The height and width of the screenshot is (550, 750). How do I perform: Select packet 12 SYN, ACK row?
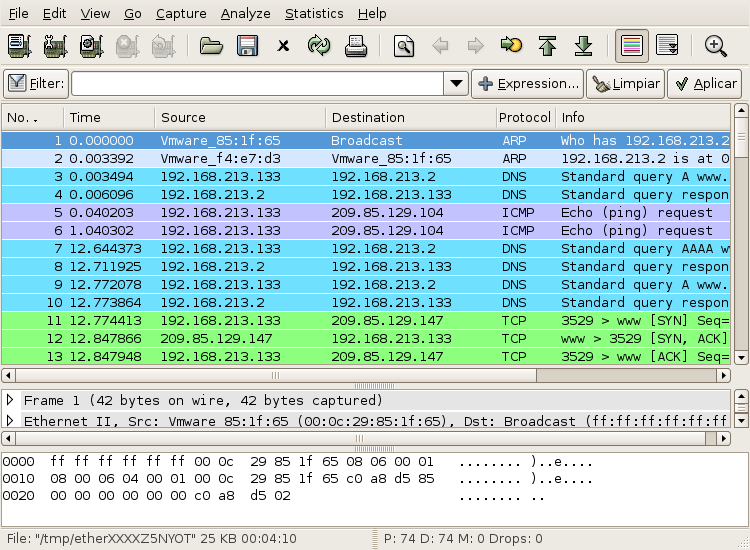[366, 339]
